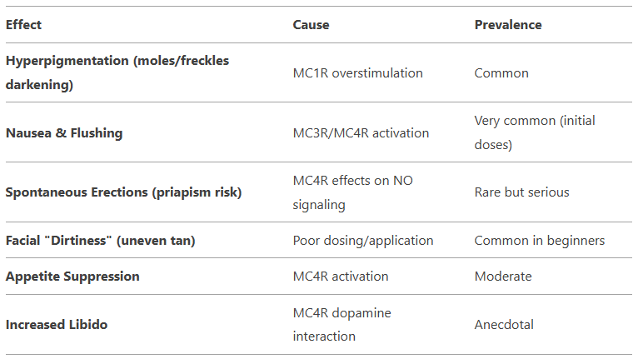Image resolution: width=638 pixels, height=364 pixels.
Task: Click the 'Common in beginners' cell
Action: pos(539,241)
